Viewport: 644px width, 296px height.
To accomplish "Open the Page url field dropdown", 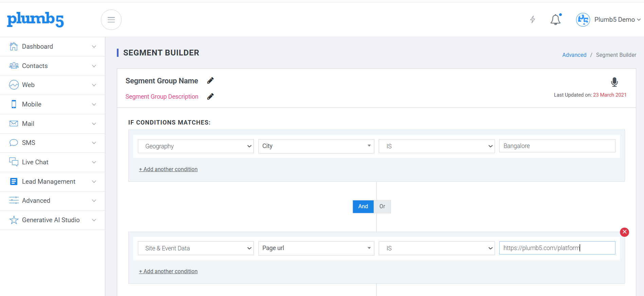I will pyautogui.click(x=316, y=248).
